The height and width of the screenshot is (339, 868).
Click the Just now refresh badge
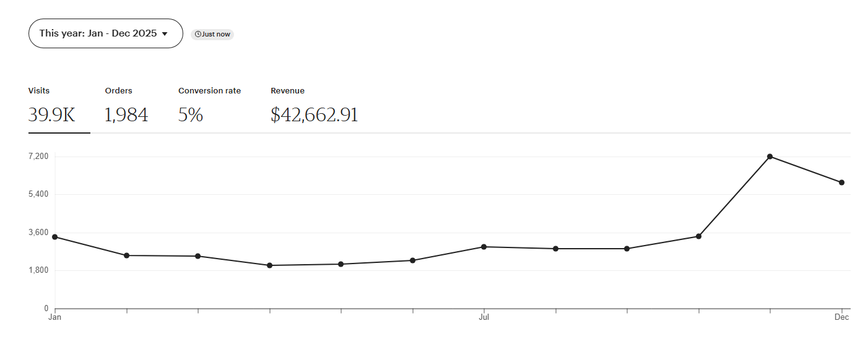(x=212, y=34)
